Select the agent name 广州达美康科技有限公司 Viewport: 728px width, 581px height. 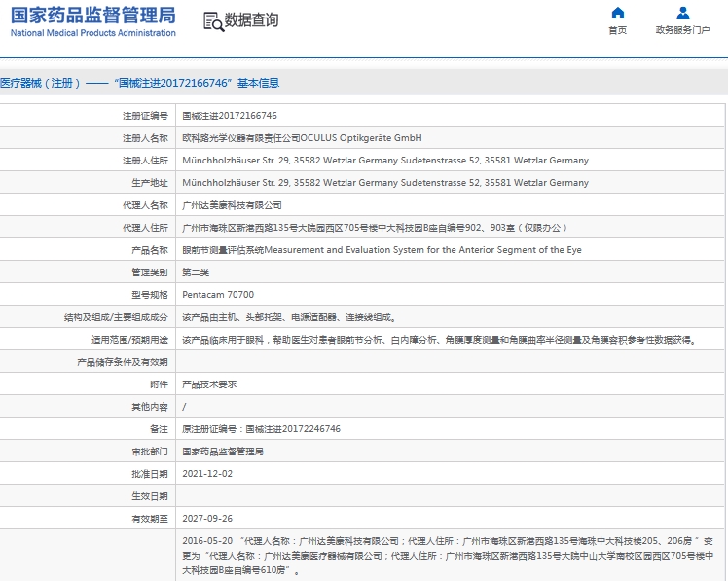[x=232, y=205]
